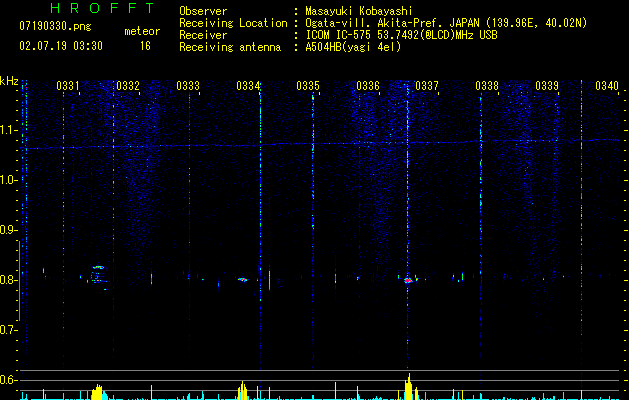Click the 0334 time marker

coord(248,86)
